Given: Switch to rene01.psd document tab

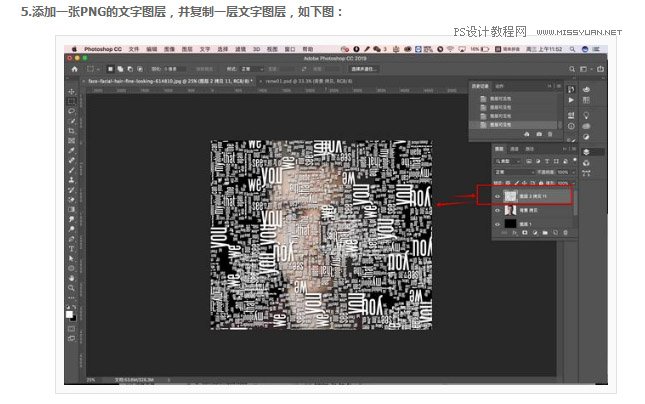Looking at the screenshot, I should point(309,81).
